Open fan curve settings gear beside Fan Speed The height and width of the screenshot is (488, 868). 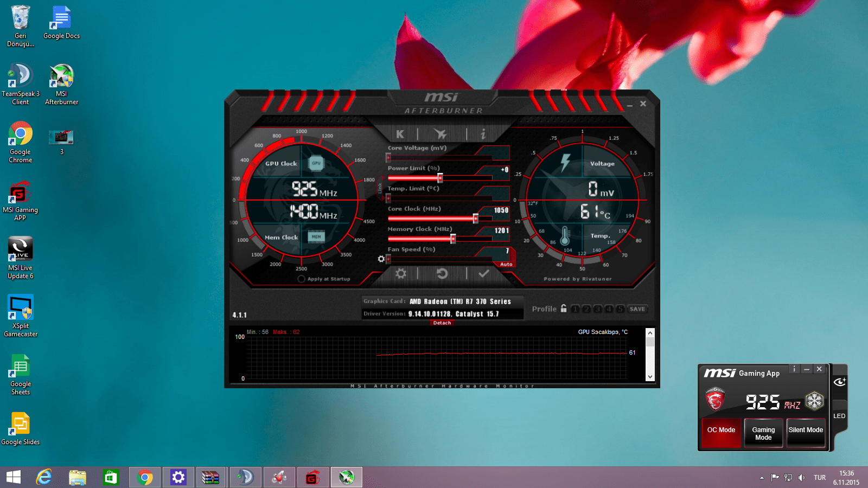click(x=381, y=259)
